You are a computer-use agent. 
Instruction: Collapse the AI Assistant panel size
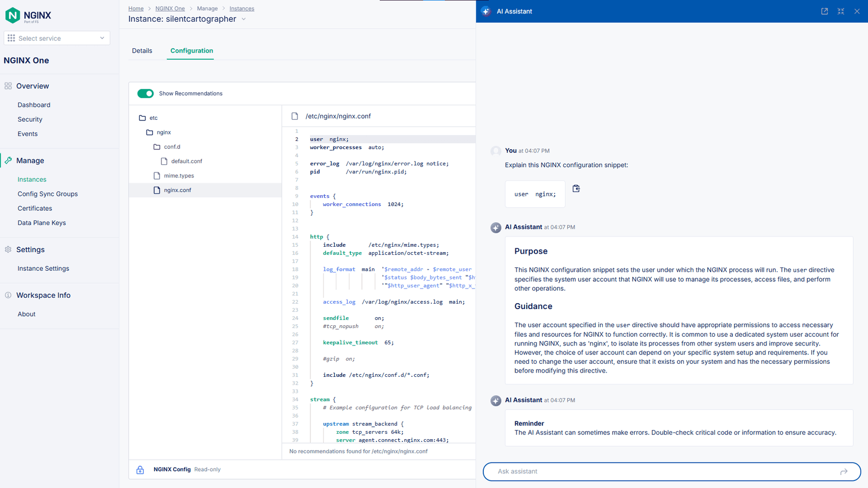pyautogui.click(x=841, y=11)
